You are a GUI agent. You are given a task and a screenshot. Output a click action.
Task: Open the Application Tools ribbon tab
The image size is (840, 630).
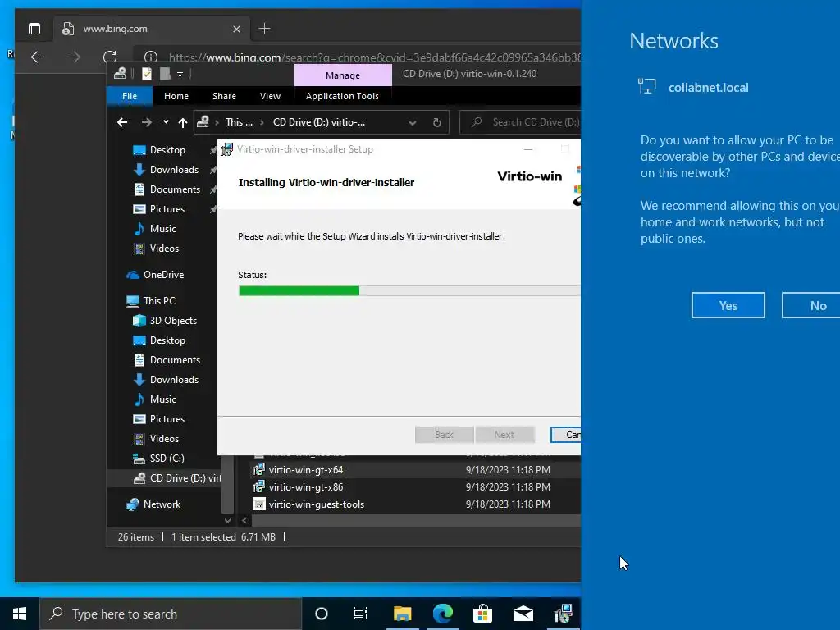(x=342, y=96)
